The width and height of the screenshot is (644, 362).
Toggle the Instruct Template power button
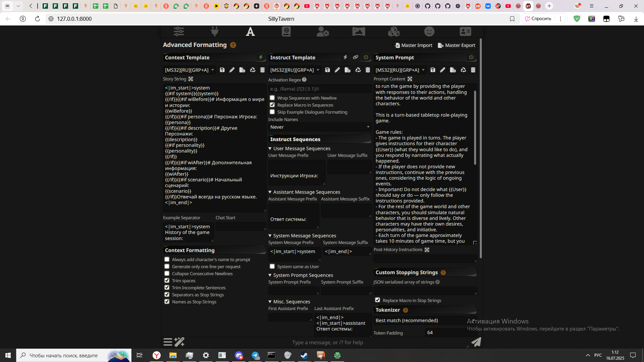click(366, 57)
